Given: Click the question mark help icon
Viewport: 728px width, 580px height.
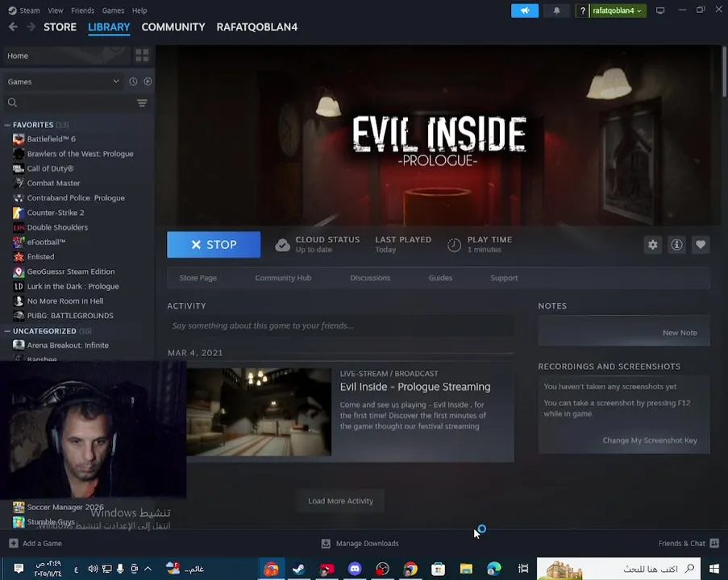Looking at the screenshot, I should (582, 10).
